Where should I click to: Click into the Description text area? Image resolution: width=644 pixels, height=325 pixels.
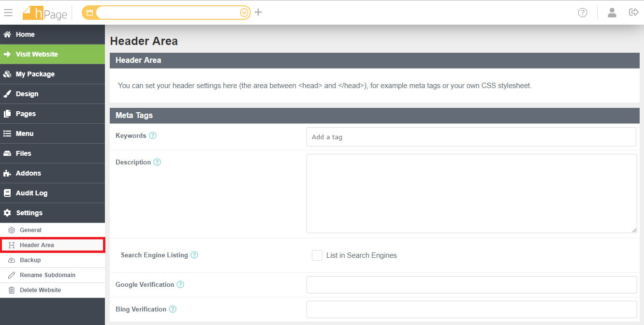point(472,193)
